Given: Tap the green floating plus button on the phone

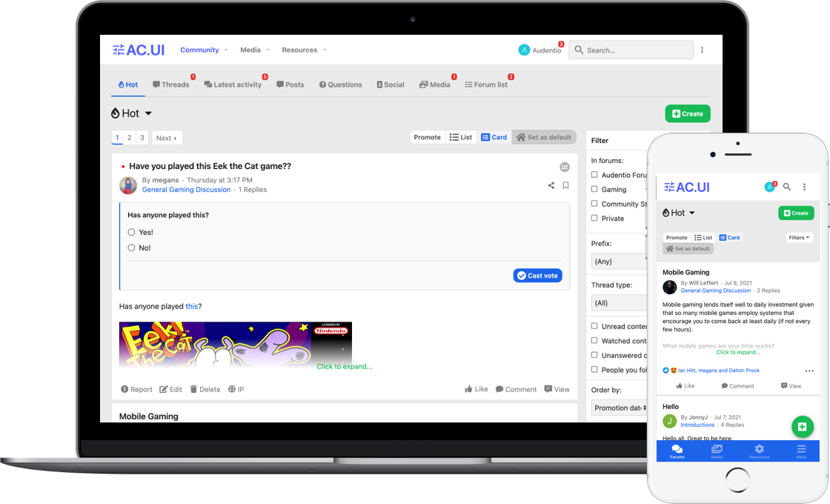Looking at the screenshot, I should coord(803,426).
